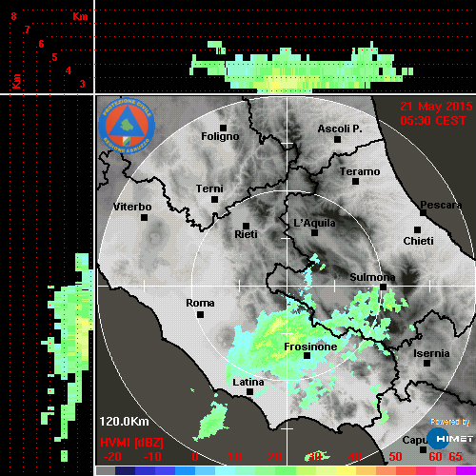Click the gray swatch in the color bar
476x476 pixels.
tap(106, 470)
